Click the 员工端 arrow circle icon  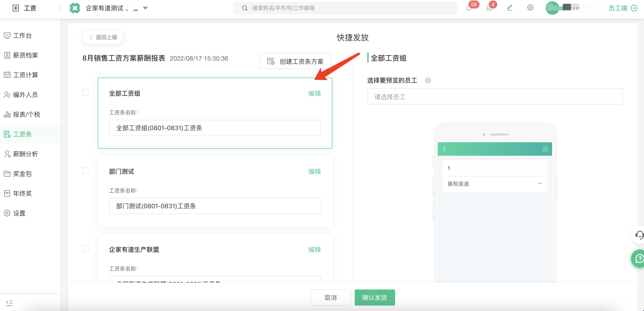coord(634,8)
